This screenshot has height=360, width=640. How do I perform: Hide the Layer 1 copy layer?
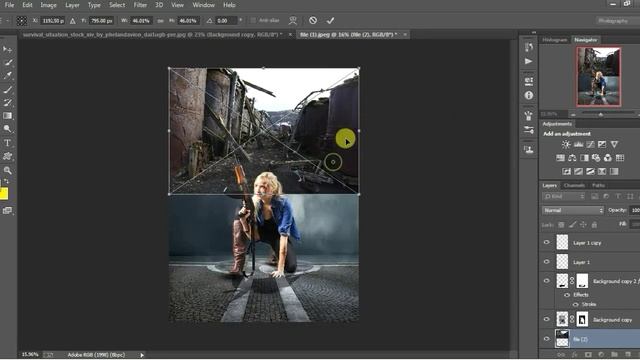coord(547,242)
